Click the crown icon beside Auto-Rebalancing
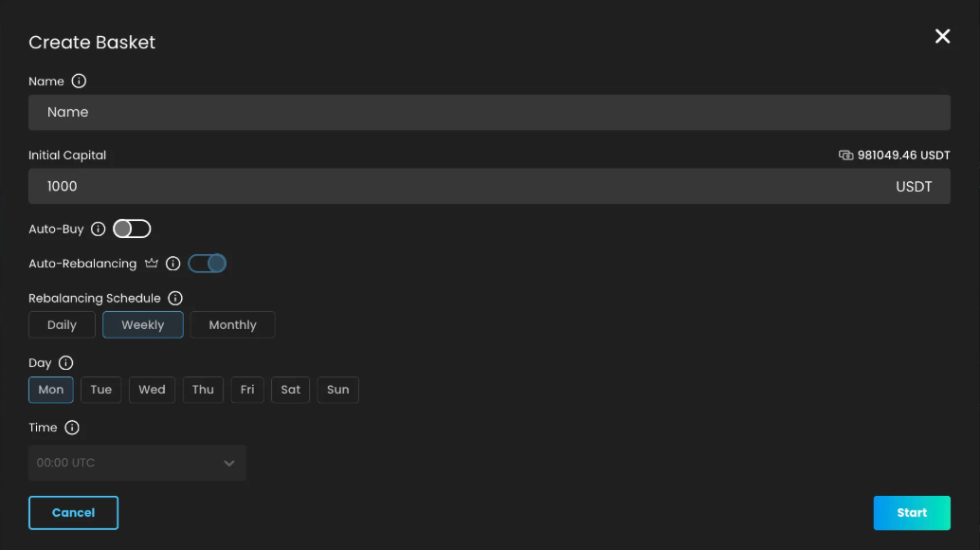Image resolution: width=980 pixels, height=550 pixels. tap(152, 263)
